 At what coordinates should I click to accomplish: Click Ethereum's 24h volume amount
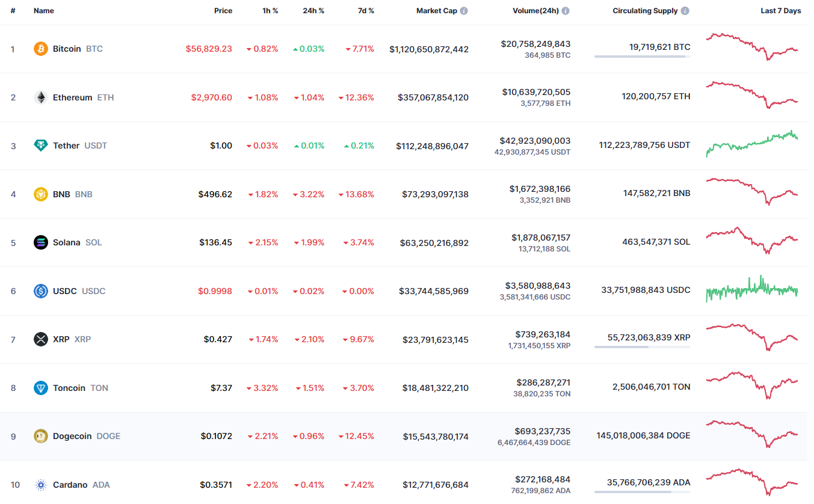pyautogui.click(x=536, y=92)
